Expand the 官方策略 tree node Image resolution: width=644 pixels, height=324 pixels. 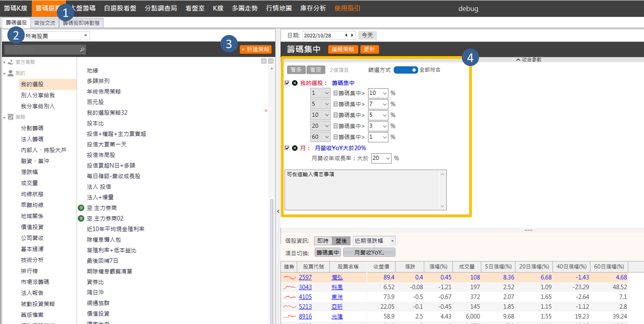point(4,62)
